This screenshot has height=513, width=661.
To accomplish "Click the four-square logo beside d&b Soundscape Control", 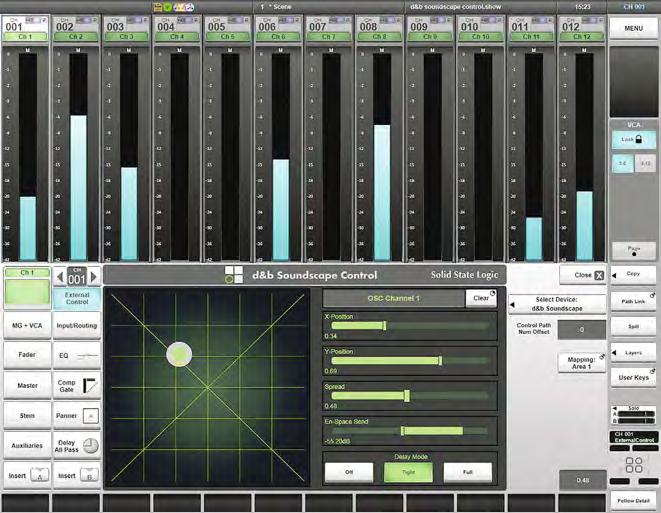I will pyautogui.click(x=234, y=274).
